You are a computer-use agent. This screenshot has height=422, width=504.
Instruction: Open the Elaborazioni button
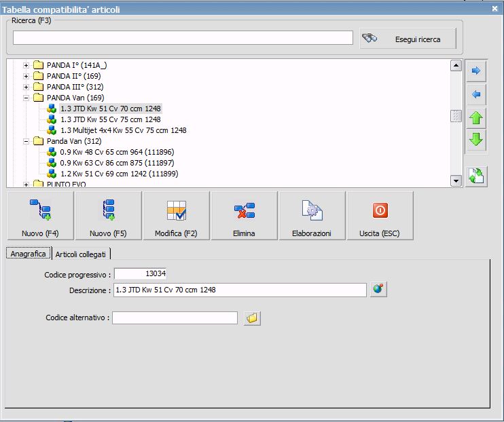point(312,216)
